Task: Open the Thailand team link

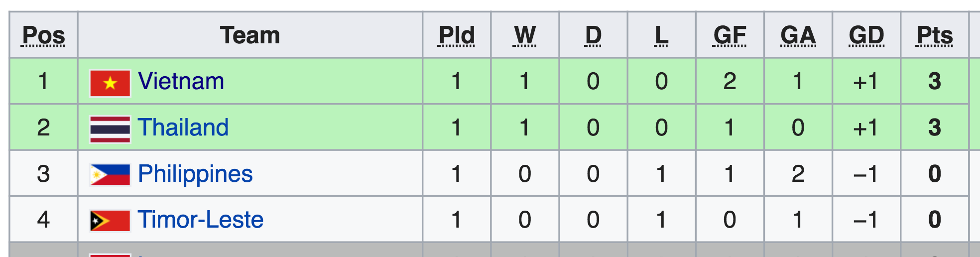Action: coord(183,128)
